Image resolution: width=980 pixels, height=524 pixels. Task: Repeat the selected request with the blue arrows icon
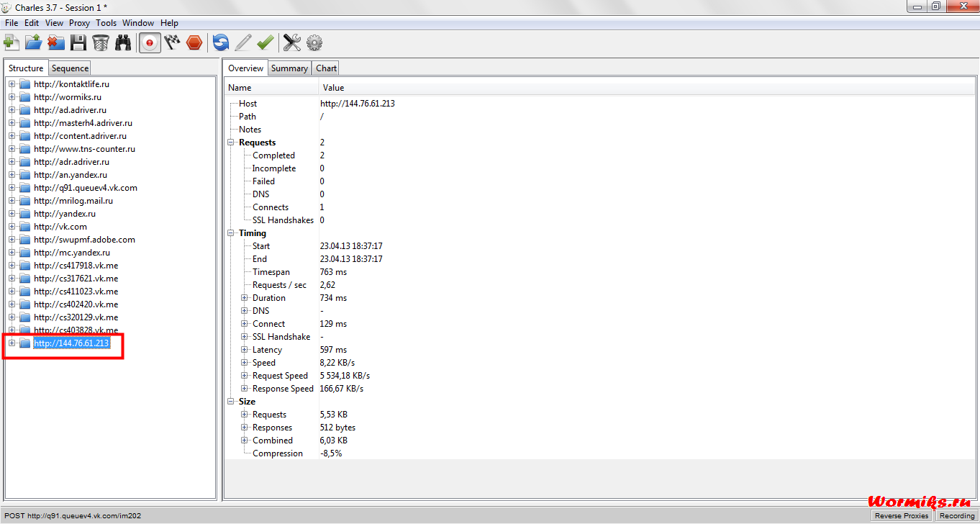[221, 42]
